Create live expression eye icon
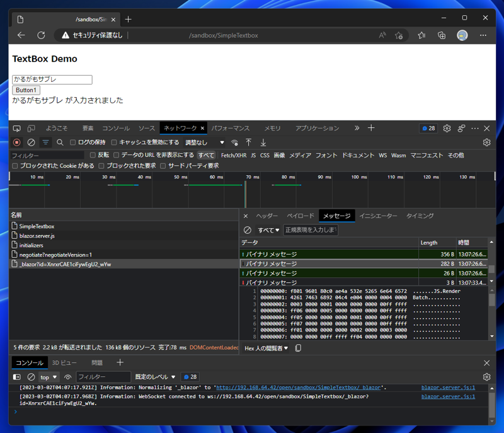The height and width of the screenshot is (433, 504). (67, 377)
